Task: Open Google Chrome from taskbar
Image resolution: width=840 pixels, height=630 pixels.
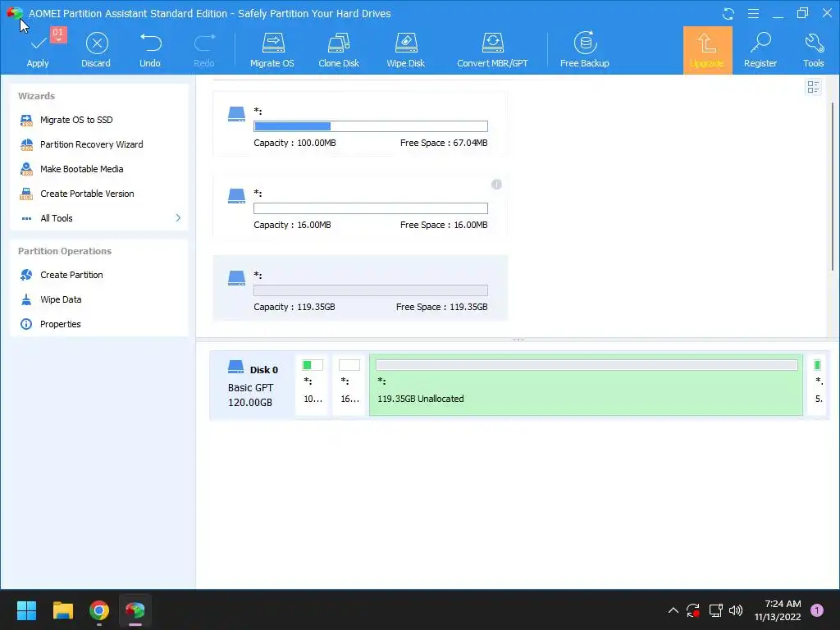Action: (x=99, y=610)
